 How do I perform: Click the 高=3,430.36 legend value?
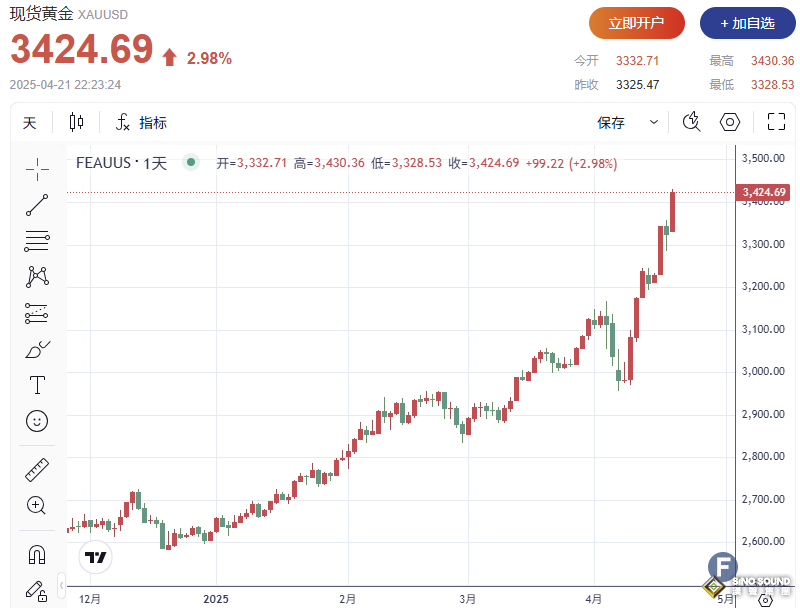click(x=329, y=163)
